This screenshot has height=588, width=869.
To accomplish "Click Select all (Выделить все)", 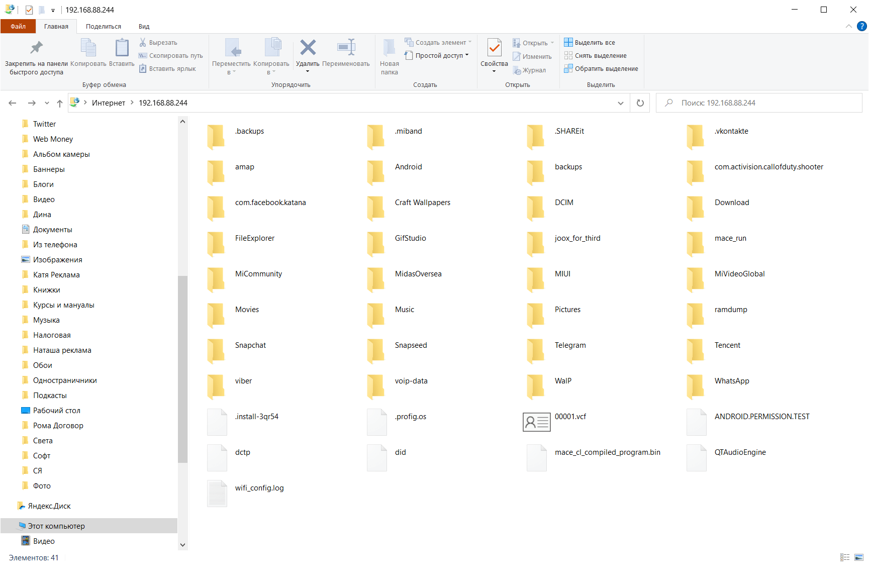I will pos(594,43).
